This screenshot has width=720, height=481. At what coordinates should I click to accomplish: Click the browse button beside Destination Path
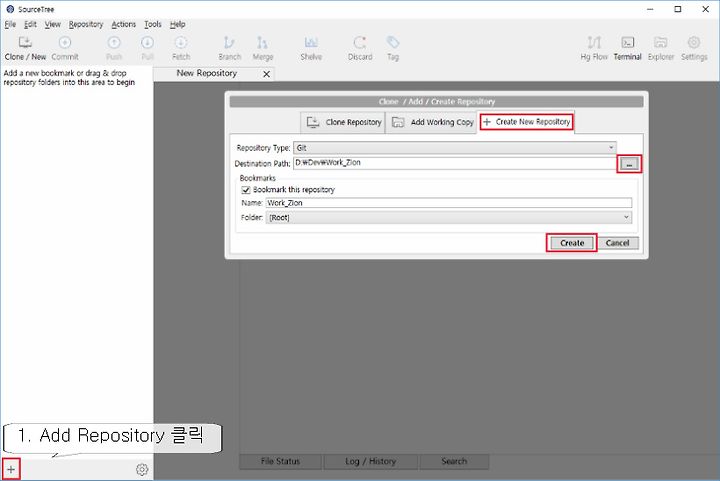(x=629, y=164)
